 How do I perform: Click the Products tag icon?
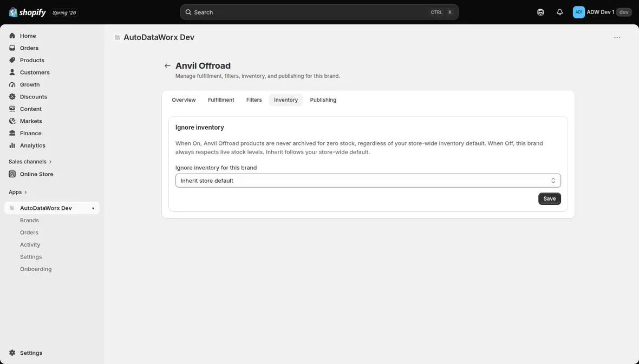tap(12, 60)
